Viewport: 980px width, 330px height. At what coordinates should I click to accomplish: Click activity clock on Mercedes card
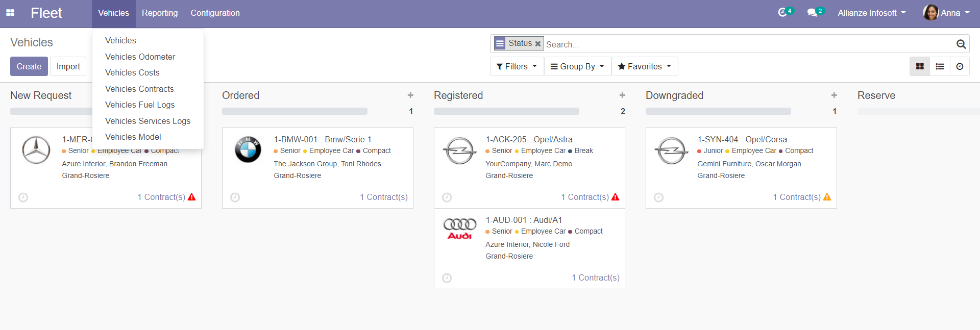click(x=23, y=197)
